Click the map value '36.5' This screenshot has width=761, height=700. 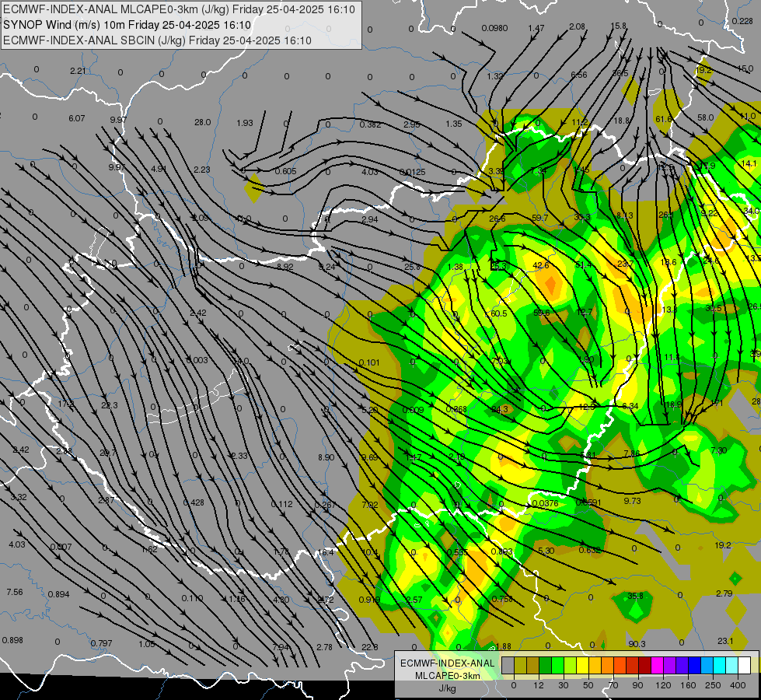(620, 73)
